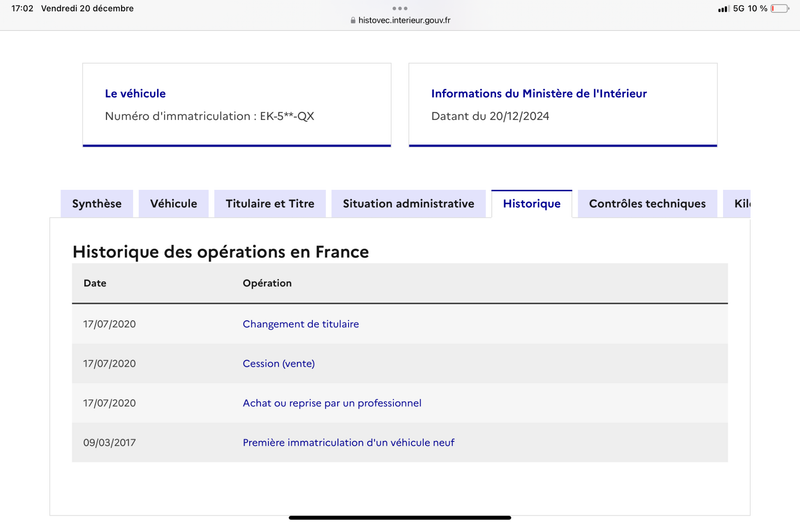Click the Opération column header

pos(267,283)
